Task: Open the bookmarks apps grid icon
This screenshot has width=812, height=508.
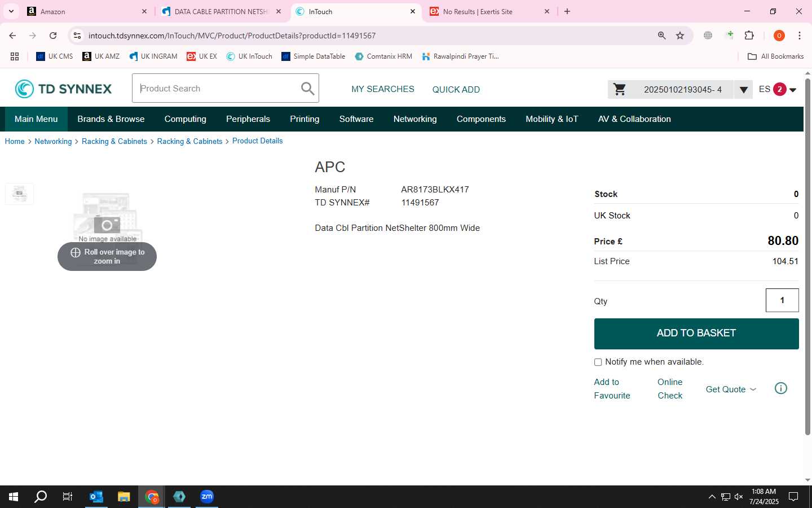Action: coord(15,56)
